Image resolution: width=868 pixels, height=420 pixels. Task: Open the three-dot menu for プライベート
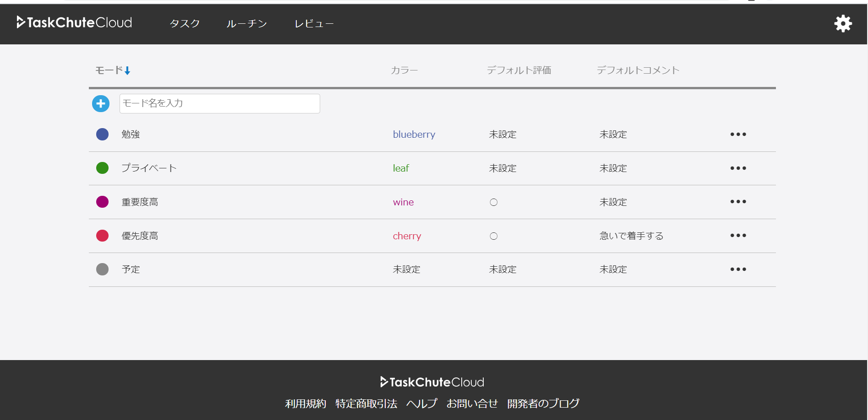tap(738, 168)
